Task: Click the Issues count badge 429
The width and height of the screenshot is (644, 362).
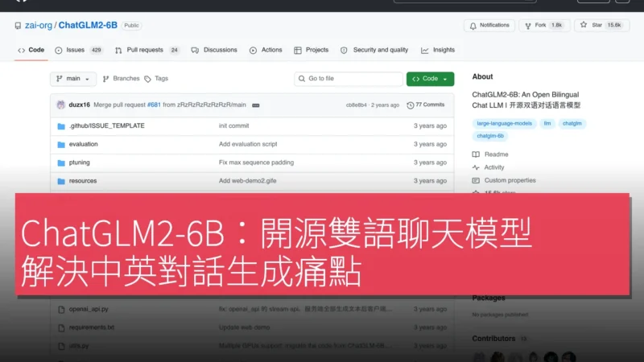Action: (x=96, y=50)
